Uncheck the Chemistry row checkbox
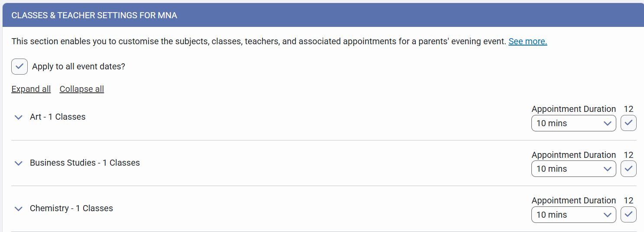Screen dimensions: 644x232 (x=628, y=214)
